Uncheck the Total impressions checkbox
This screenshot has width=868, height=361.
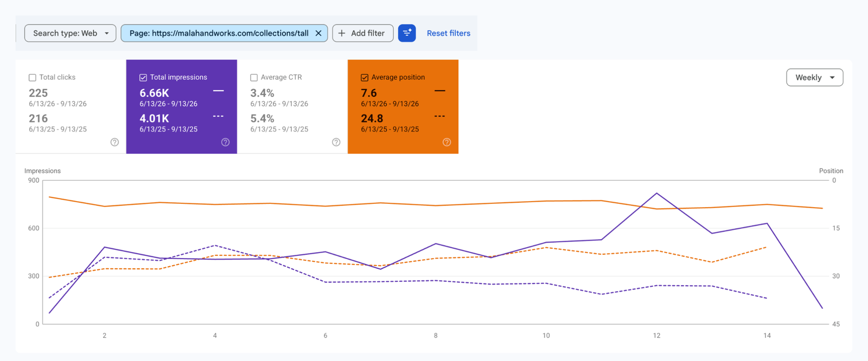coord(143,78)
